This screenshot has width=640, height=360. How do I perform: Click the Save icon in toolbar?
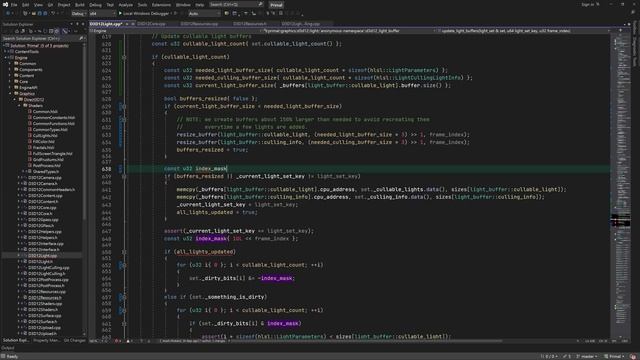click(x=40, y=13)
